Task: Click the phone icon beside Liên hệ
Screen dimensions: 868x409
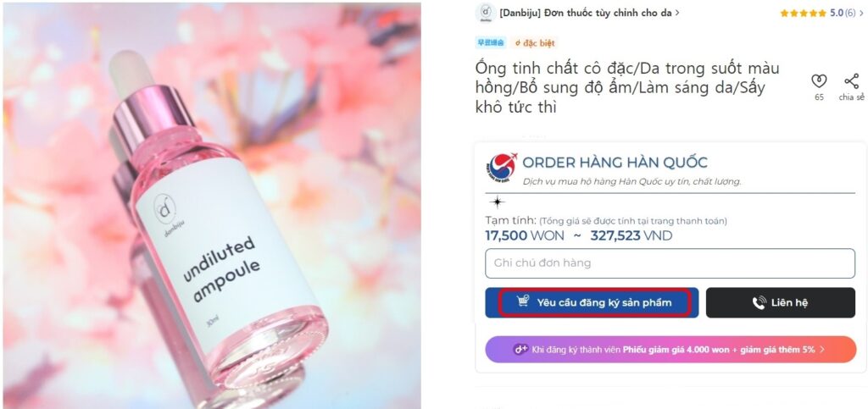Action: pyautogui.click(x=759, y=302)
